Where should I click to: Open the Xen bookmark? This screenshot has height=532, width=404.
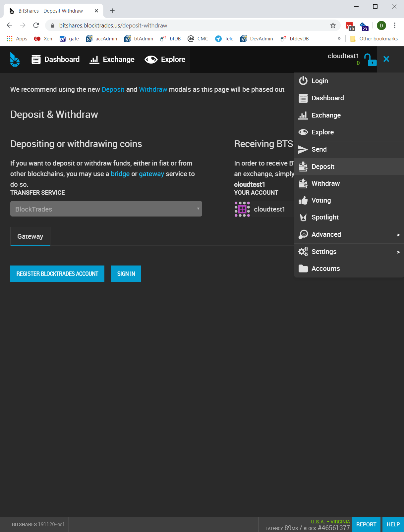(43, 39)
